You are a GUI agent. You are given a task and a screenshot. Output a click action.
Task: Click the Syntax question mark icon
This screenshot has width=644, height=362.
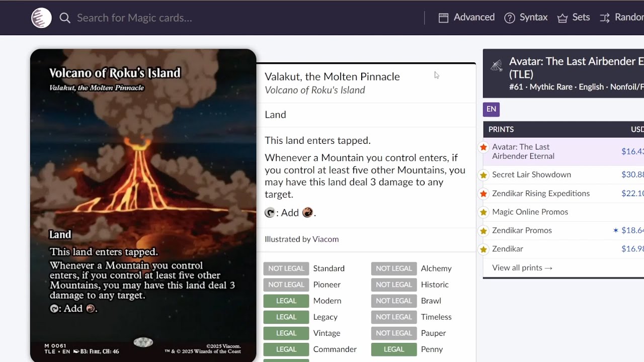[x=510, y=18]
